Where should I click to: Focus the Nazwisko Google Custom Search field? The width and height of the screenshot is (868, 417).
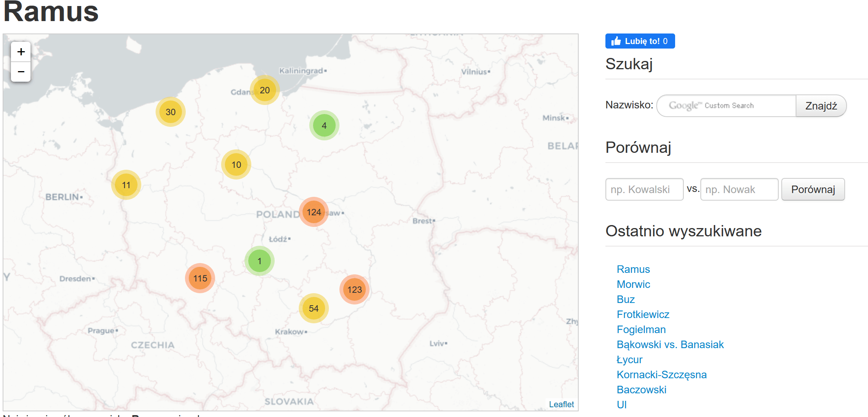coord(726,106)
